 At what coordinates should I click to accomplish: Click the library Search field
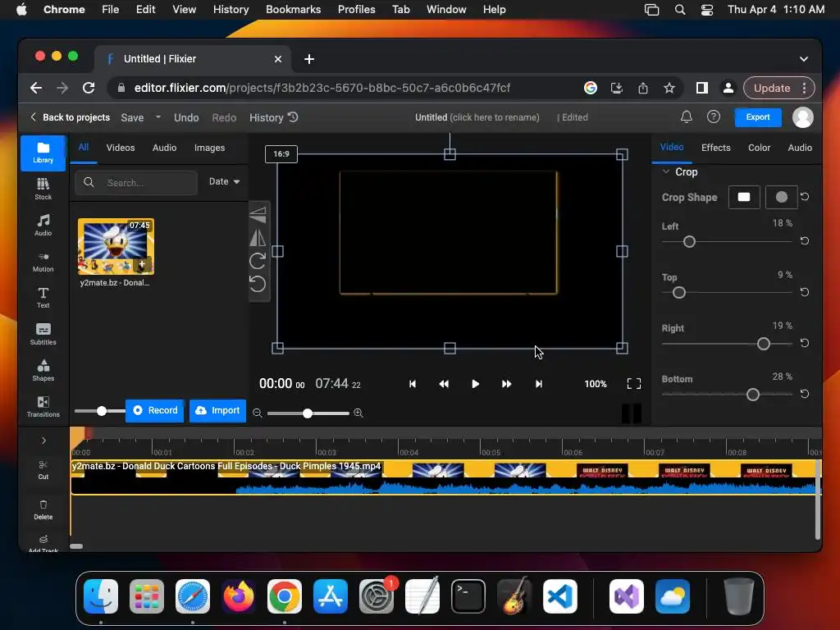(136, 183)
